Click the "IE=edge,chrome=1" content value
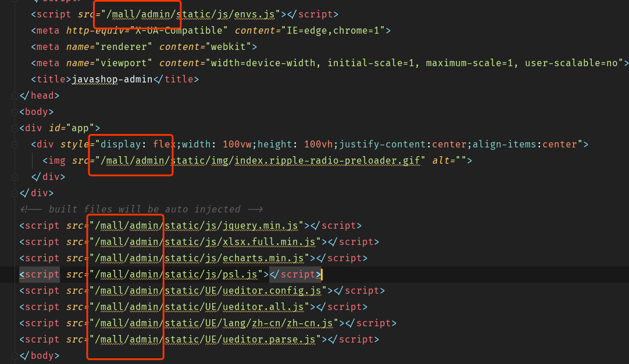The image size is (629, 364). click(333, 30)
